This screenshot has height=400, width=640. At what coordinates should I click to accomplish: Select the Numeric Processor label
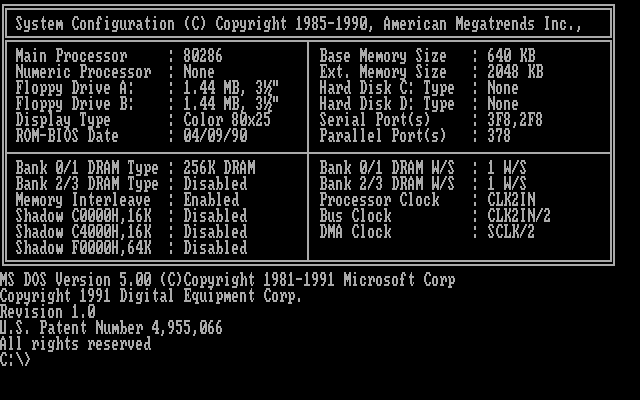tap(83, 72)
